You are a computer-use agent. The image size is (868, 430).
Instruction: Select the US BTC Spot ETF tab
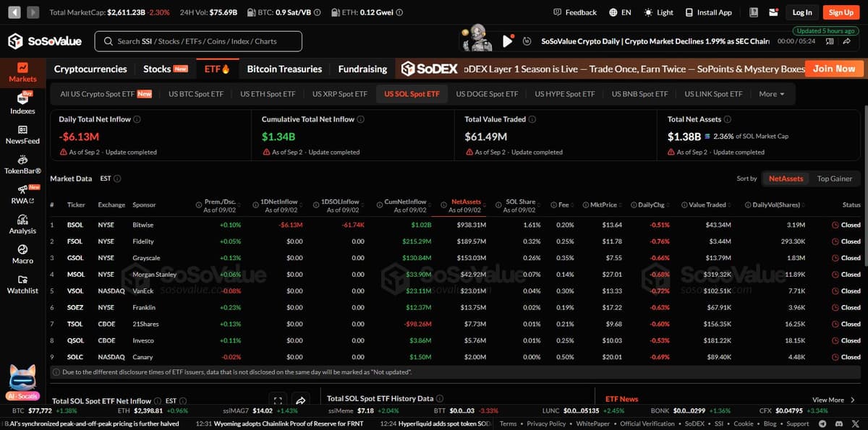click(195, 94)
